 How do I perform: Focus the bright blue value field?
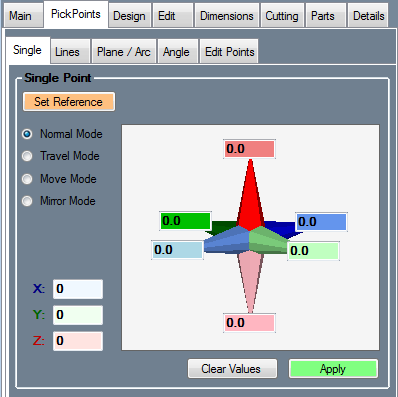point(321,222)
